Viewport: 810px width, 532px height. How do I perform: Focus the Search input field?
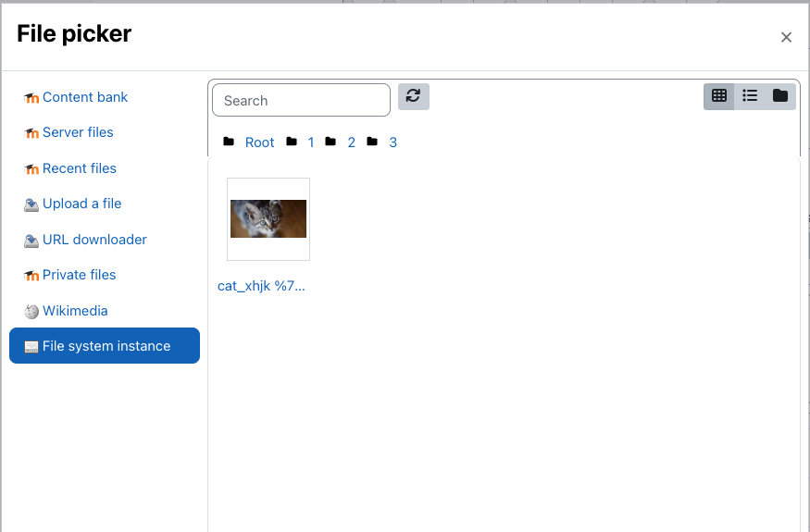[301, 100]
